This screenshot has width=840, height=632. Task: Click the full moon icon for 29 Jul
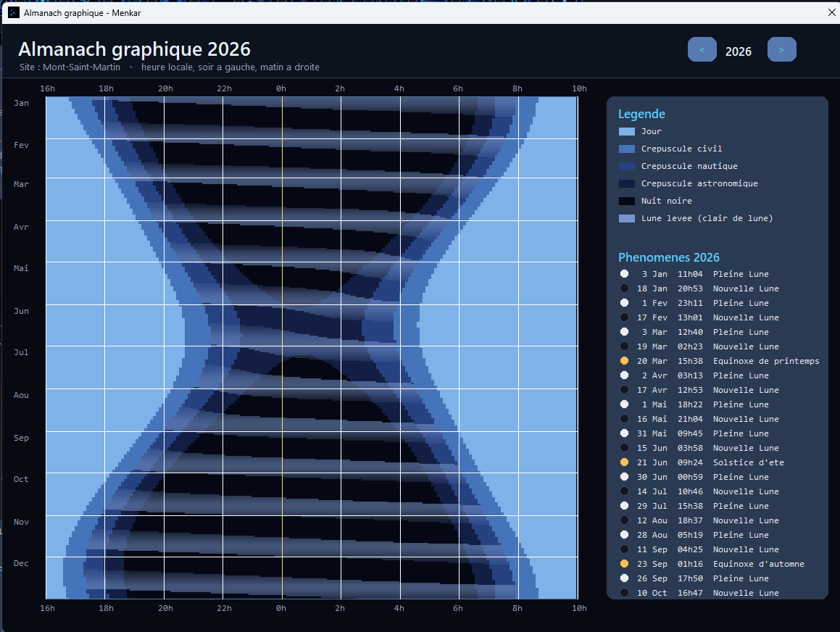pos(624,505)
